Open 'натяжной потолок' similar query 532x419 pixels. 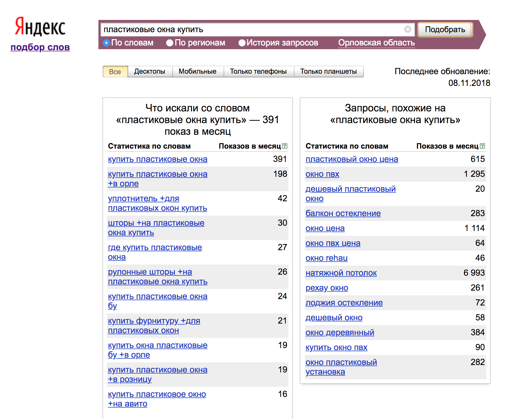pos(341,273)
